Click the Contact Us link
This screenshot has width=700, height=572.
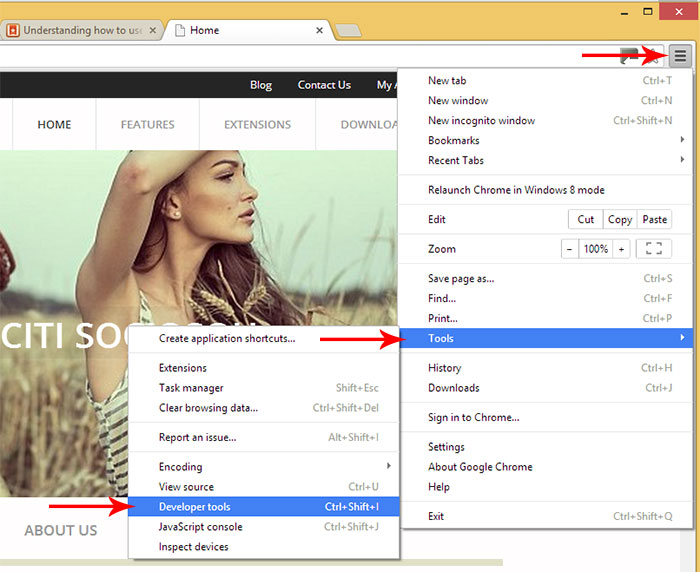324,85
